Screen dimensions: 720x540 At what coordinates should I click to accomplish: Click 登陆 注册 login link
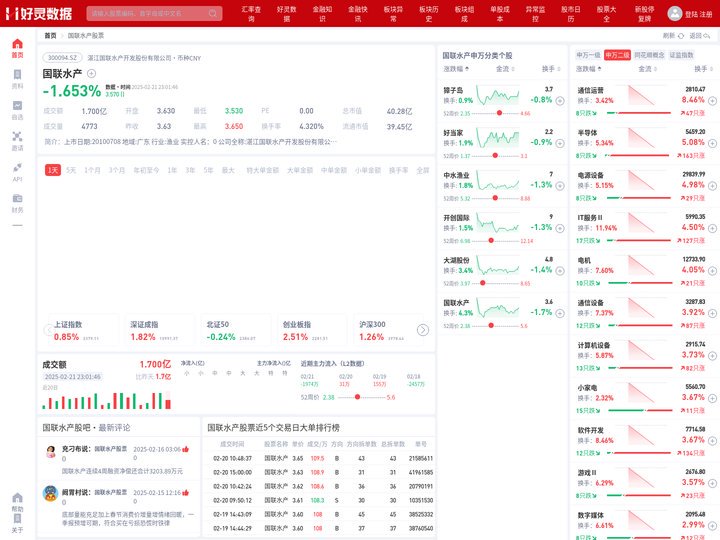(698, 14)
